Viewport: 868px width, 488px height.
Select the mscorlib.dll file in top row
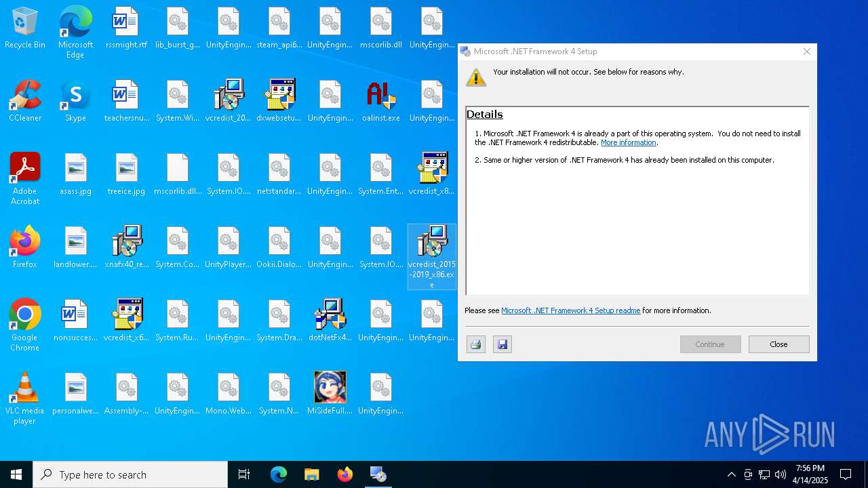click(381, 28)
